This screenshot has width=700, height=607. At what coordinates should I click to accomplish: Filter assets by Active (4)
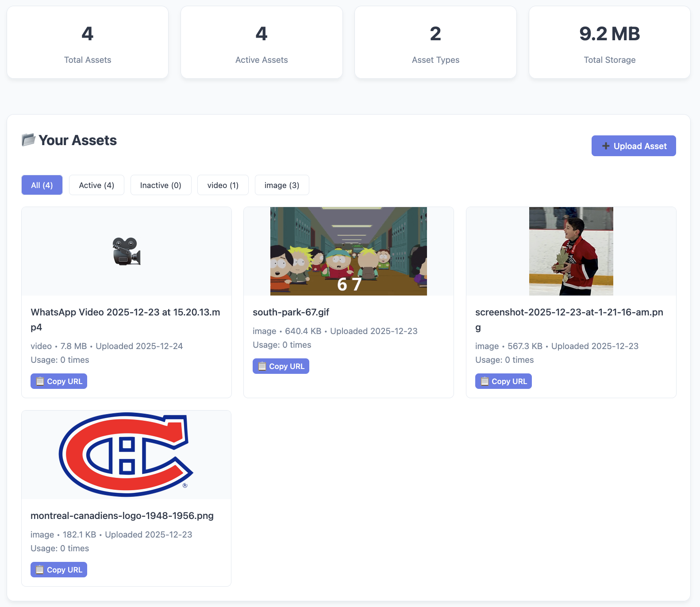(96, 185)
